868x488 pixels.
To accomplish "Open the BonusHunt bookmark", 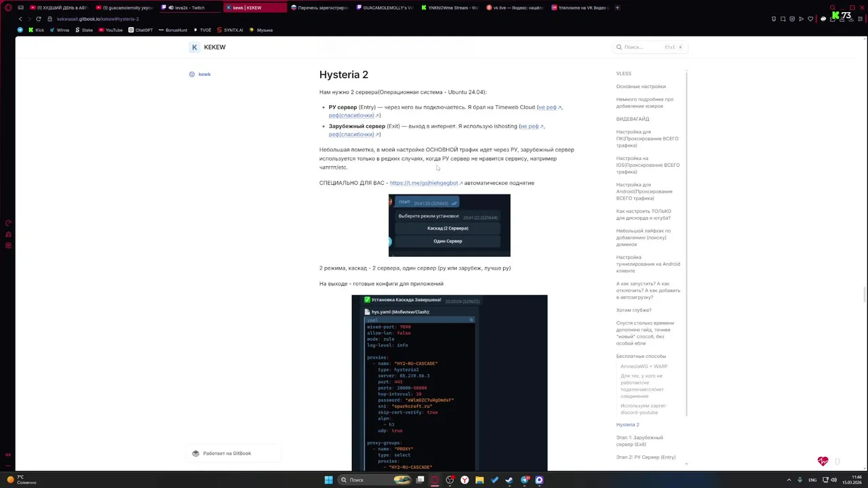I will click(x=172, y=30).
